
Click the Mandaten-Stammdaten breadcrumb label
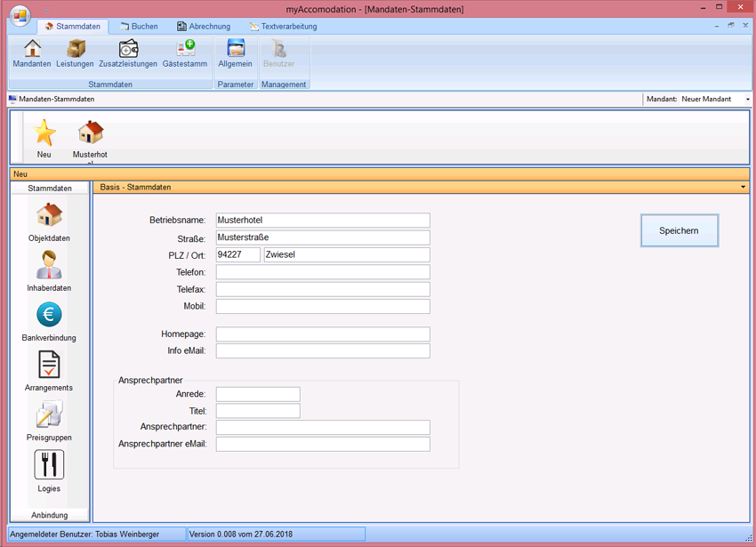56,99
